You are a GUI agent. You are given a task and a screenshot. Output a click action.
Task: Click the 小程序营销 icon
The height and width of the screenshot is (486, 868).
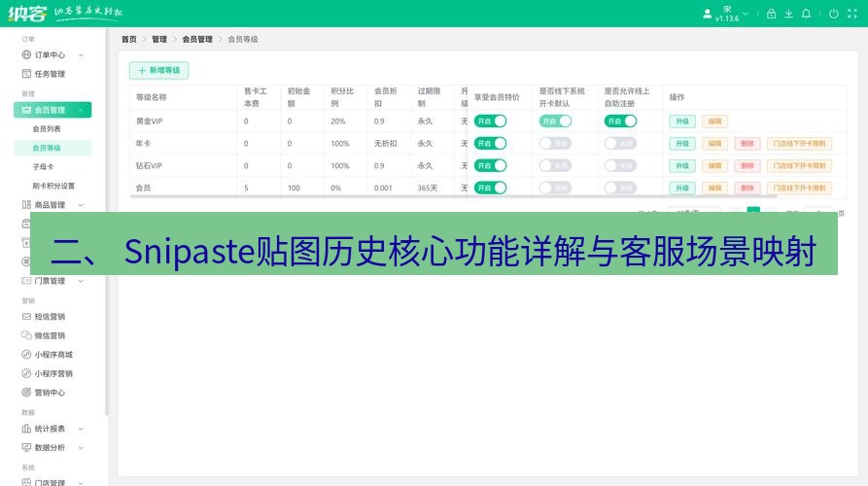coord(26,373)
